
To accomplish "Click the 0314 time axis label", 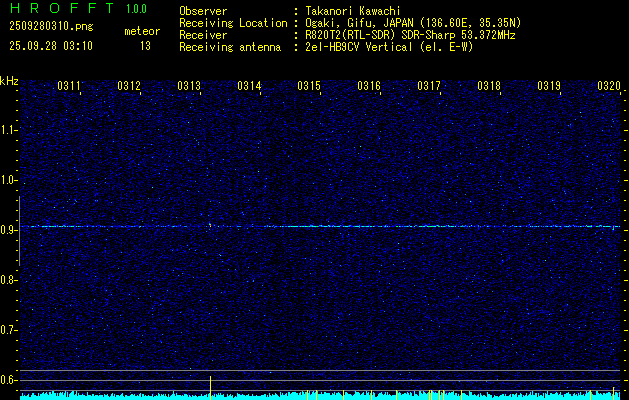I will pyautogui.click(x=249, y=85).
